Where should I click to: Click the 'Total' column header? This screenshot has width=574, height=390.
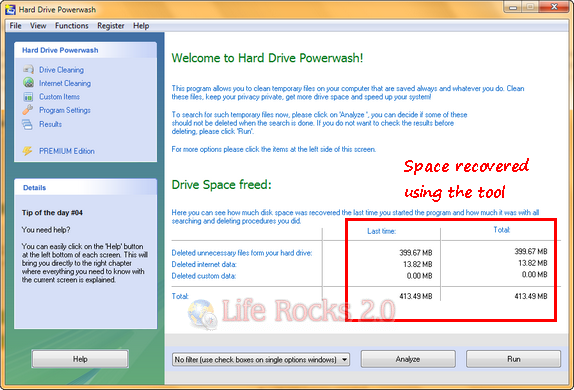click(502, 230)
